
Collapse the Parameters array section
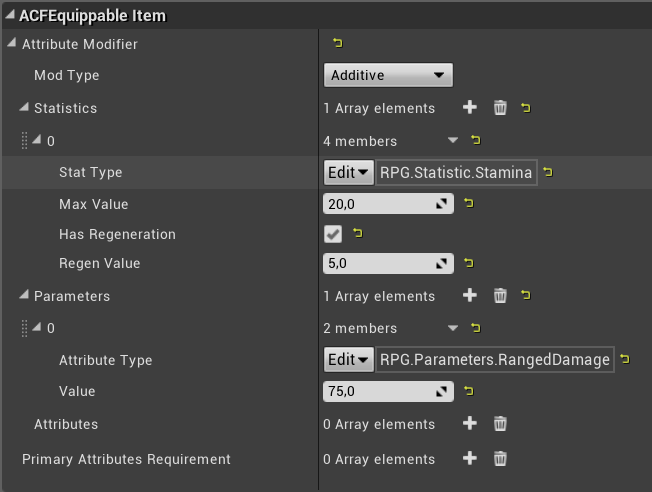23,296
